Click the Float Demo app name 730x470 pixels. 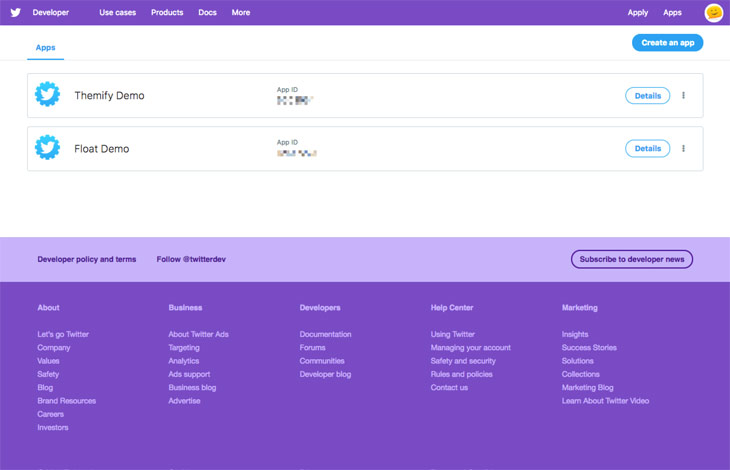pyautogui.click(x=101, y=148)
